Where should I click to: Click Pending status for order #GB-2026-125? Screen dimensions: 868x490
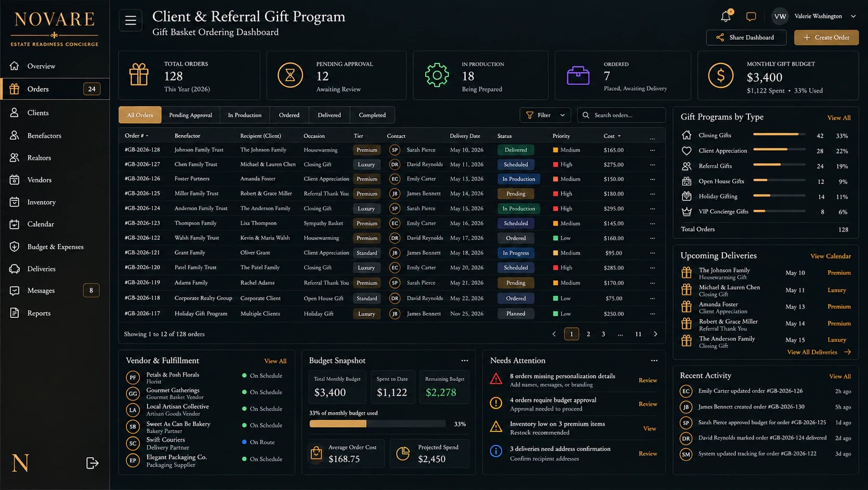(516, 194)
